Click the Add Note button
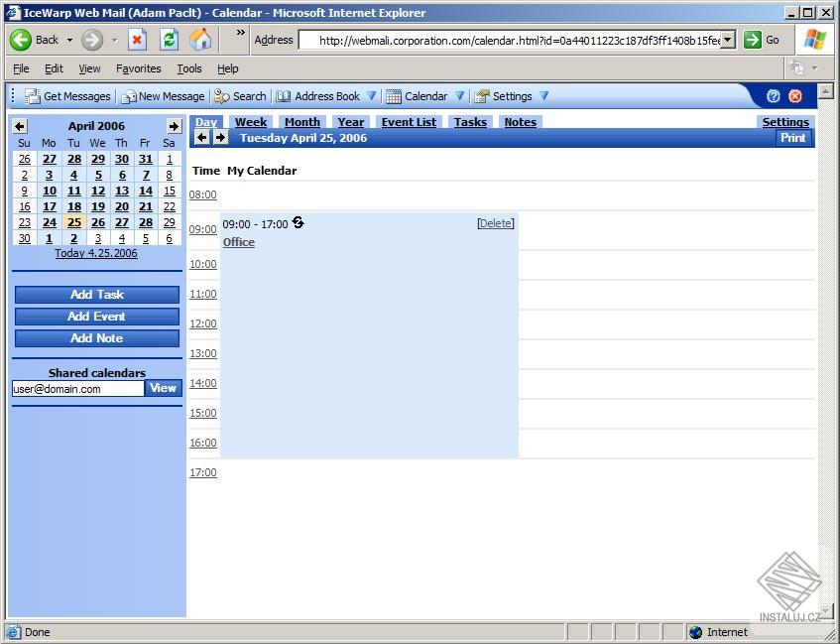The image size is (840, 644). tap(97, 338)
